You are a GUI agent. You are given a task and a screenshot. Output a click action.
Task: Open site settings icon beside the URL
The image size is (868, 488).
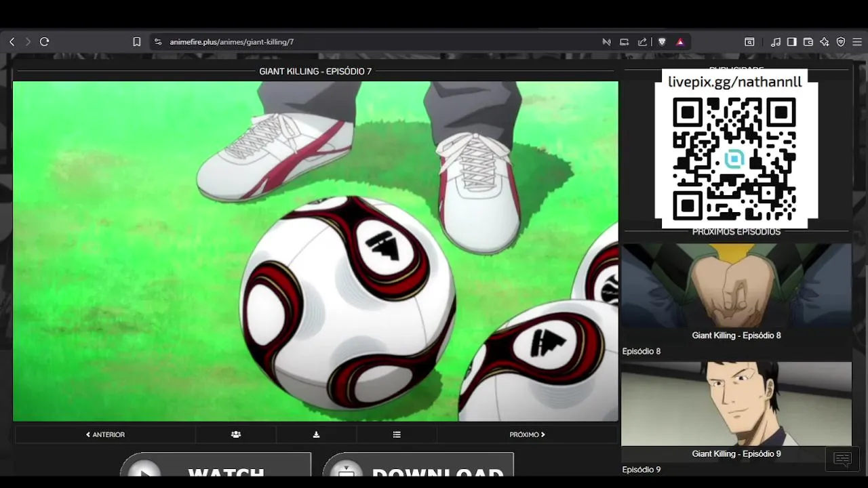click(x=158, y=42)
